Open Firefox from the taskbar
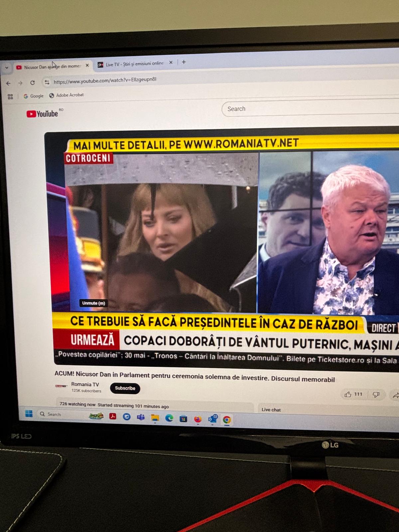 click(x=198, y=419)
